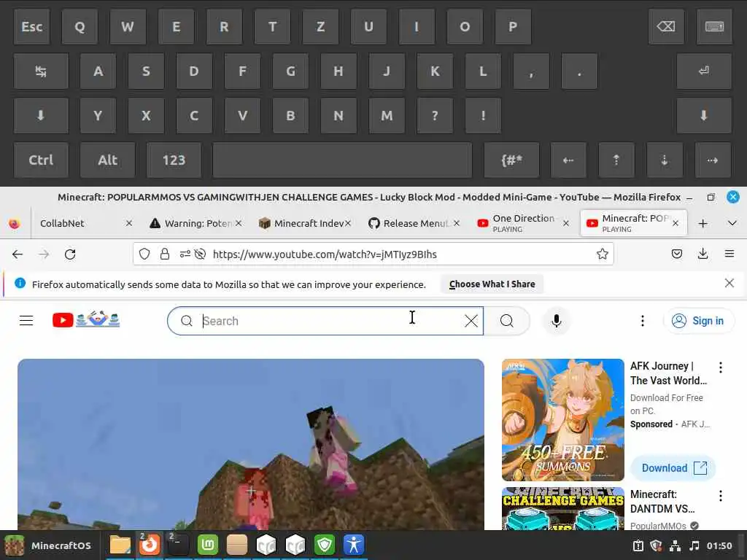Tap the question mark key

(435, 116)
